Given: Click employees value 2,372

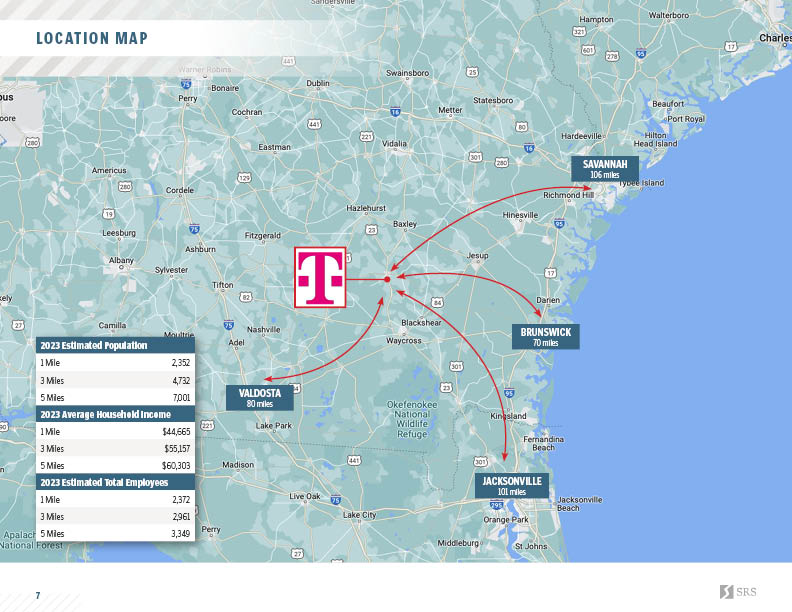Looking at the screenshot, I should pyautogui.click(x=181, y=499).
